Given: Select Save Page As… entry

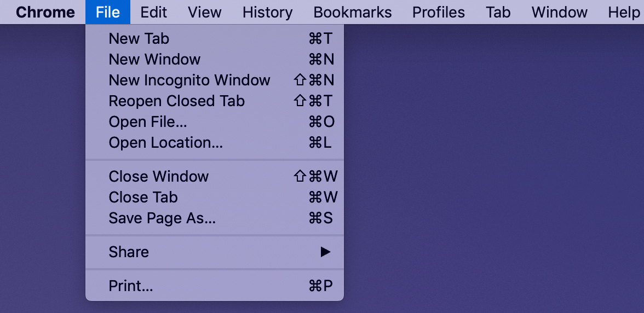Looking at the screenshot, I should (215, 218).
